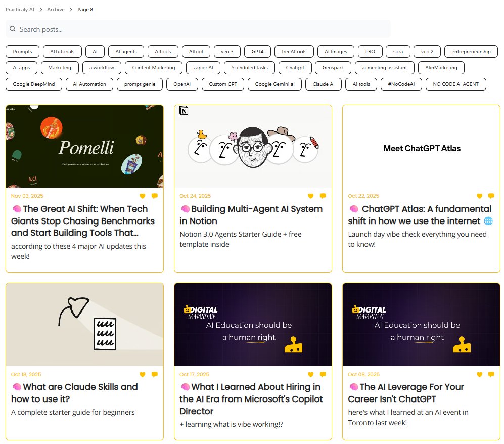Screen dimensions: 504x444
Task: Filter by #NoCodeAI tag
Action: pyautogui.click(x=401, y=84)
